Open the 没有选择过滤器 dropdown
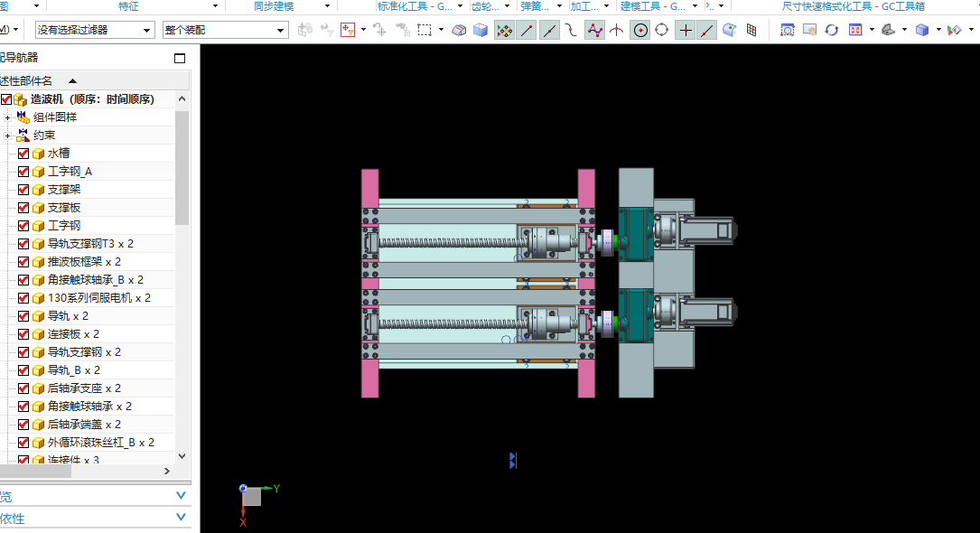The image size is (980, 533). click(x=95, y=30)
